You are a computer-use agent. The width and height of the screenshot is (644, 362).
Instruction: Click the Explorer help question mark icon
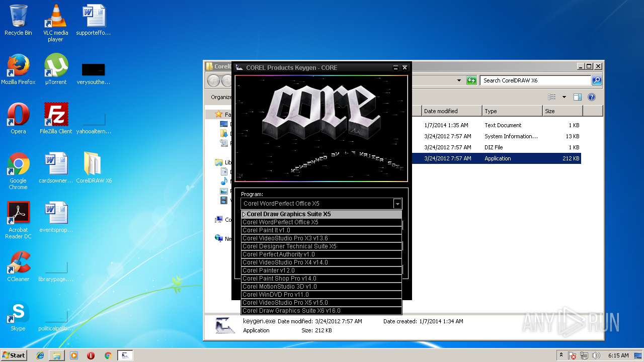click(x=592, y=97)
